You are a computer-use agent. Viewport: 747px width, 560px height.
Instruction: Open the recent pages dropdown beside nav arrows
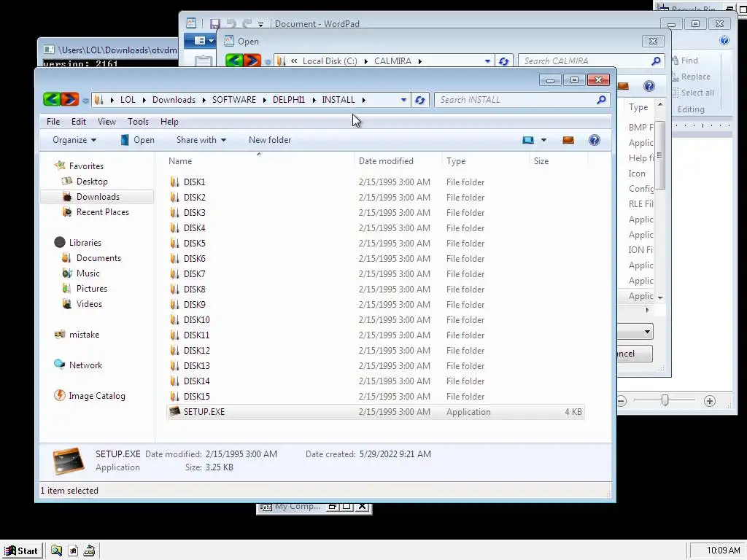coord(85,101)
